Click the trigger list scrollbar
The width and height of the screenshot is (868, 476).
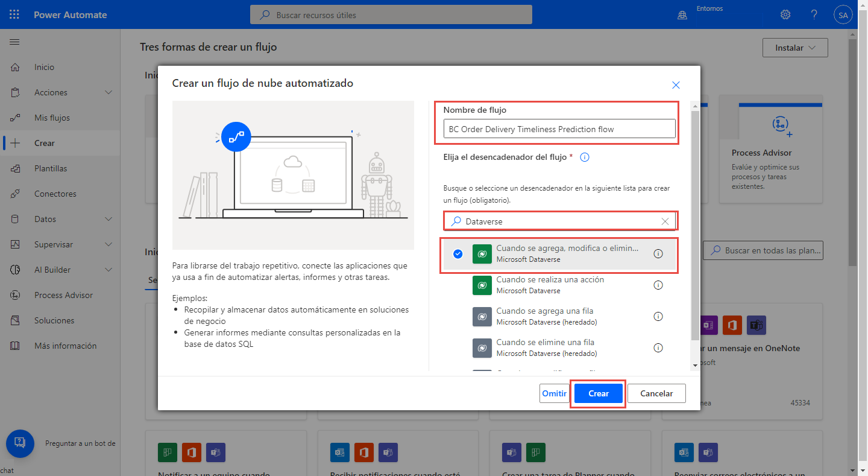point(695,225)
